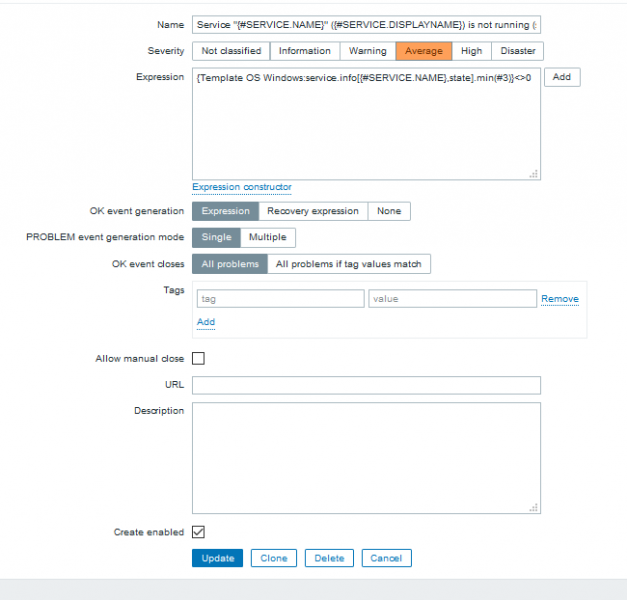This screenshot has width=627, height=600.
Task: Select Recovery expression for OK event generation
Action: tap(312, 211)
